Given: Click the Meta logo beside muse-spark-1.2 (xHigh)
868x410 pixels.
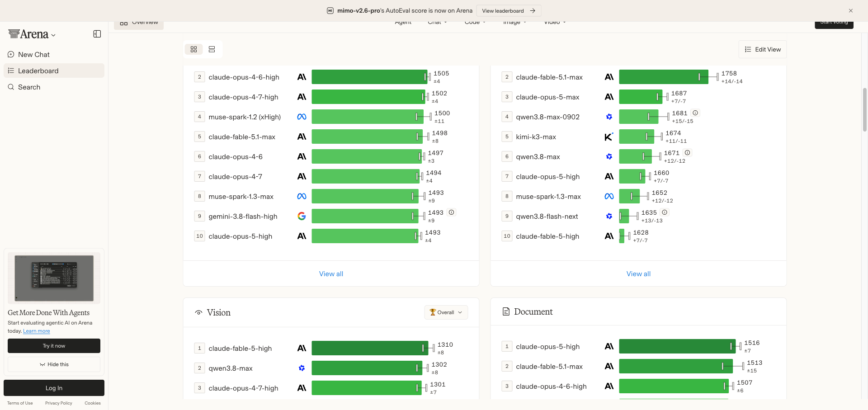Looking at the screenshot, I should pyautogui.click(x=302, y=117).
